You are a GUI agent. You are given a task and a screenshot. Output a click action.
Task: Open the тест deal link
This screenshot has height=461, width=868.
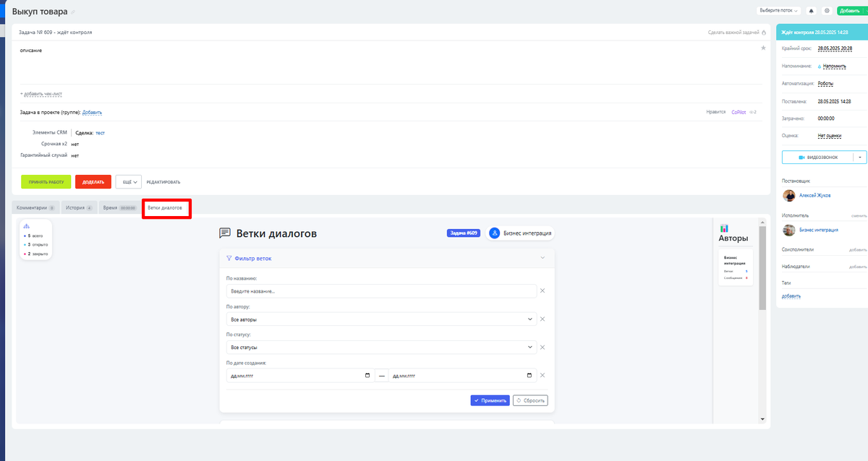pyautogui.click(x=100, y=133)
